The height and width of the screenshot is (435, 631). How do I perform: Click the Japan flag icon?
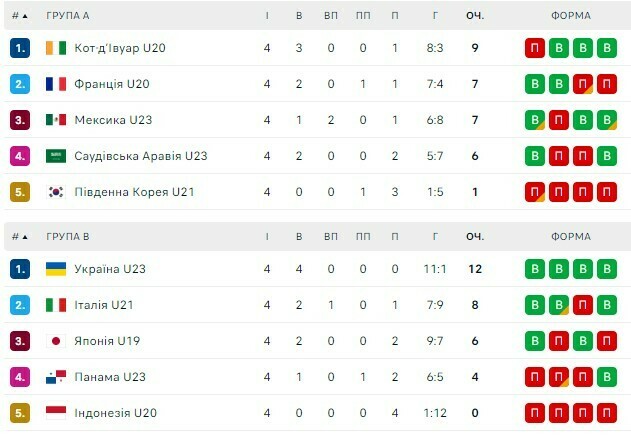tap(56, 341)
